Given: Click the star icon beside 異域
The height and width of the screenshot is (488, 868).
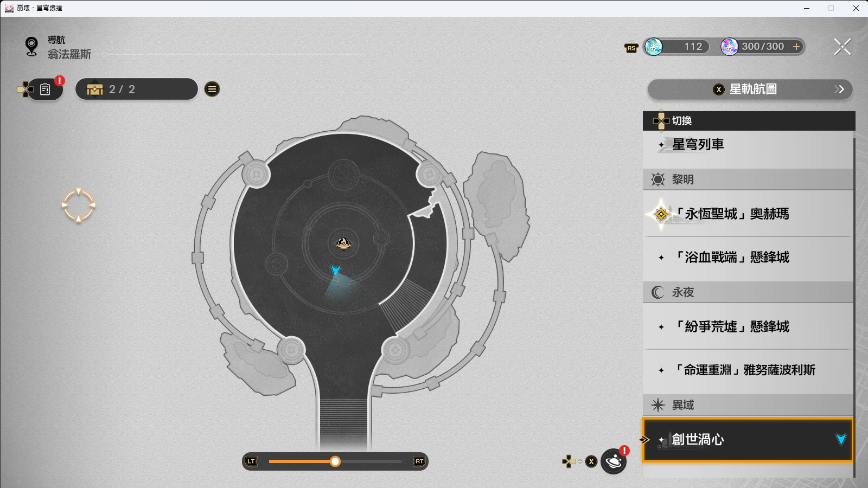Looking at the screenshot, I should pos(658,405).
